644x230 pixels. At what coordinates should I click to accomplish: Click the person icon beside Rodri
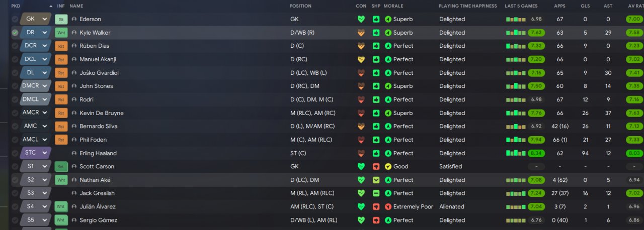[x=74, y=99]
